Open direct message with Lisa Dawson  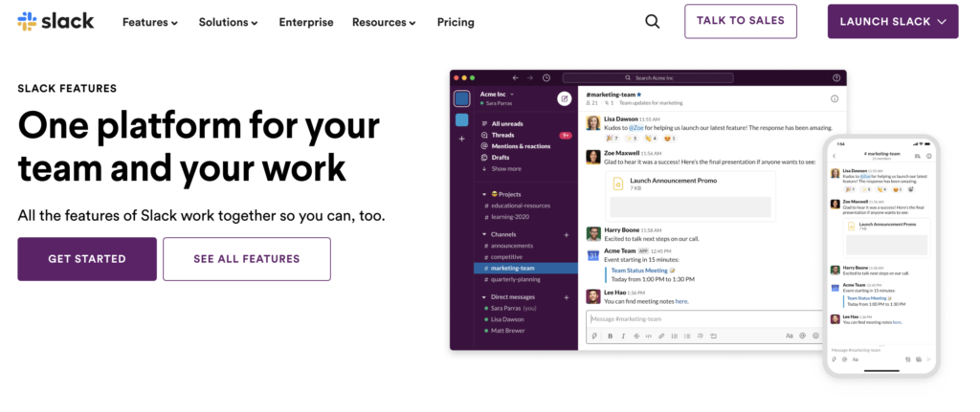point(507,319)
